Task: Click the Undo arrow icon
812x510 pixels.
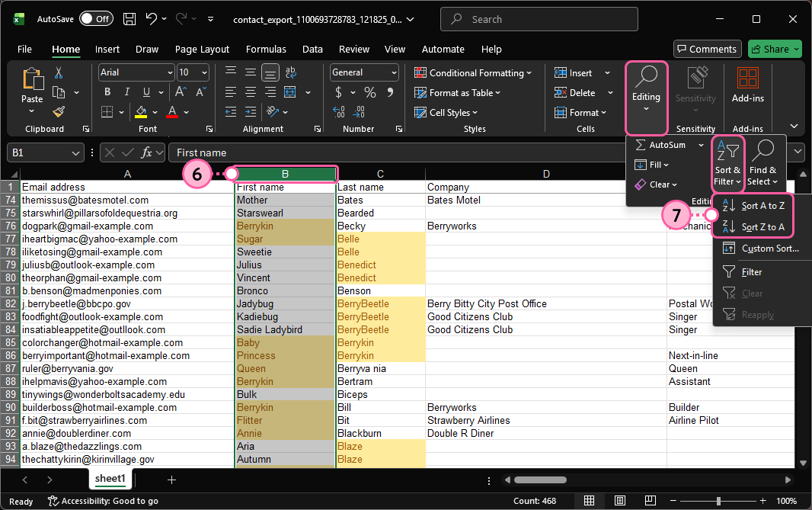Action: pyautogui.click(x=152, y=19)
